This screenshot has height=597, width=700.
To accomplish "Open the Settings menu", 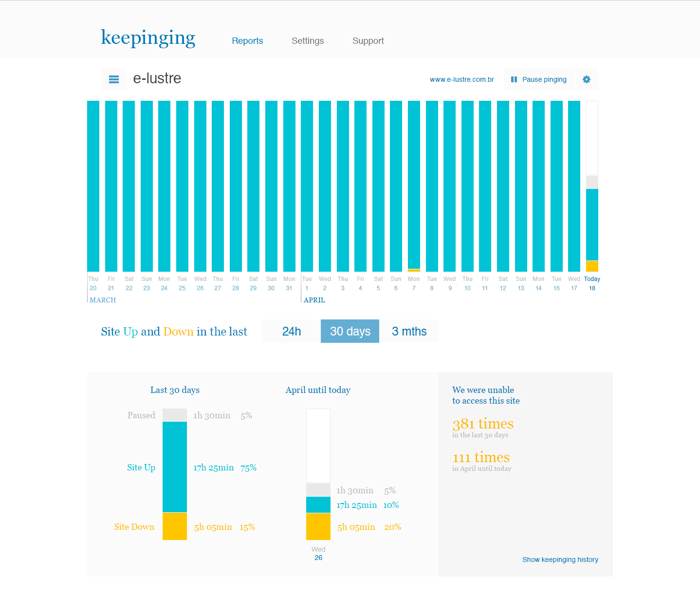I will click(x=308, y=41).
